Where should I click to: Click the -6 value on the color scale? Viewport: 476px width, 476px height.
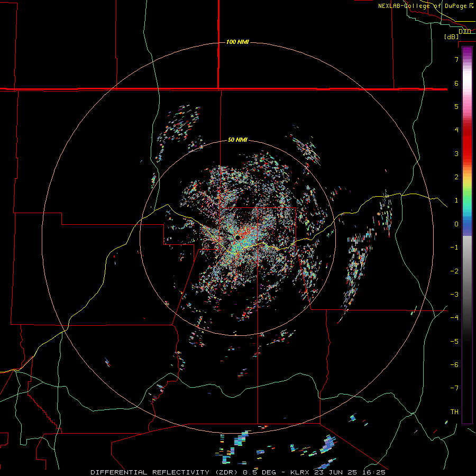pyautogui.click(x=454, y=365)
